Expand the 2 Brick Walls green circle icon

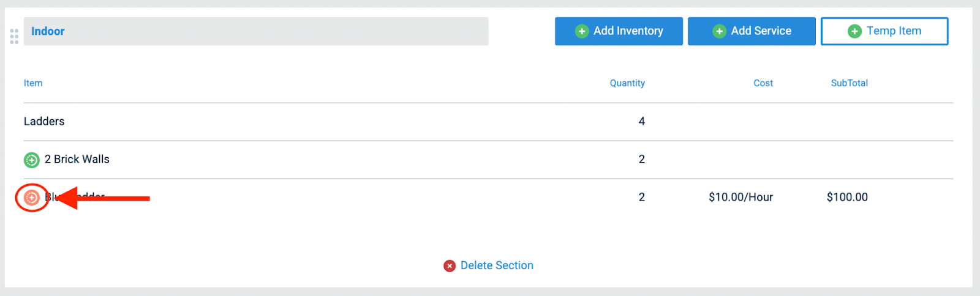tap(32, 160)
